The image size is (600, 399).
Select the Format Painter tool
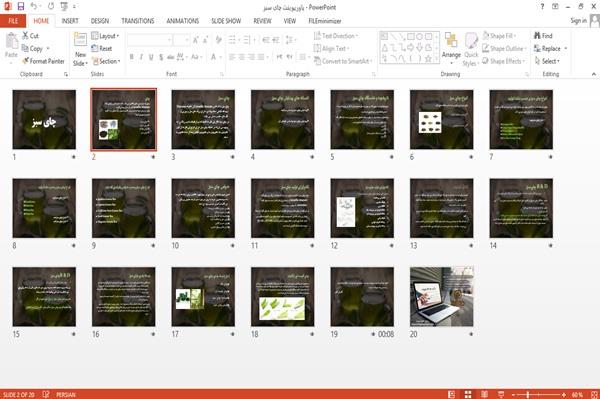pyautogui.click(x=43, y=61)
